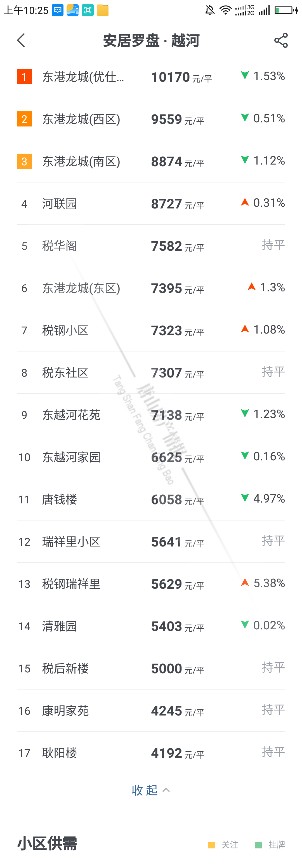Tap the yellow rank 3 badge
302x868 pixels.
tap(24, 161)
